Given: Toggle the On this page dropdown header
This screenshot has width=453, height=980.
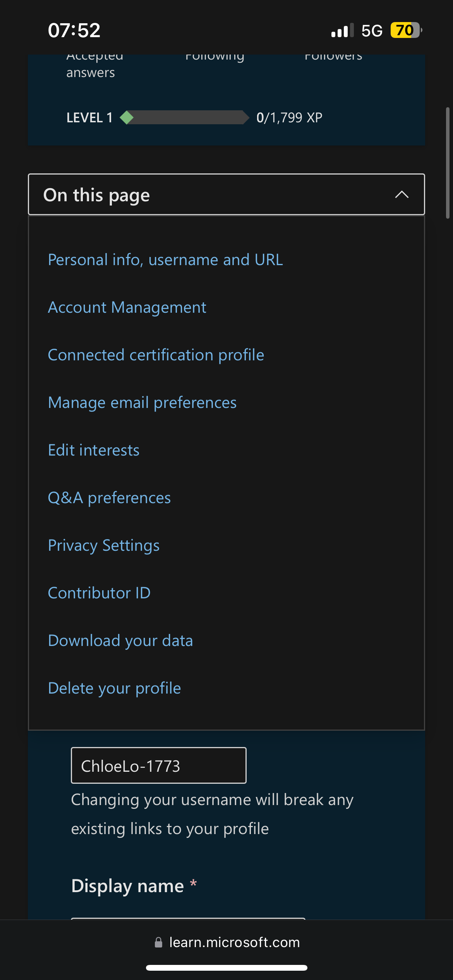Looking at the screenshot, I should pyautogui.click(x=226, y=194).
